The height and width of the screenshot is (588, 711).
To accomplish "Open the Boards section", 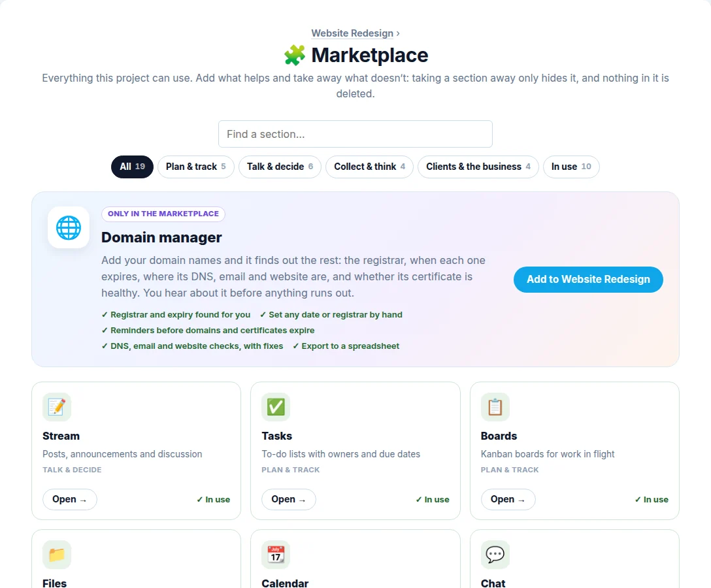I will click(508, 499).
